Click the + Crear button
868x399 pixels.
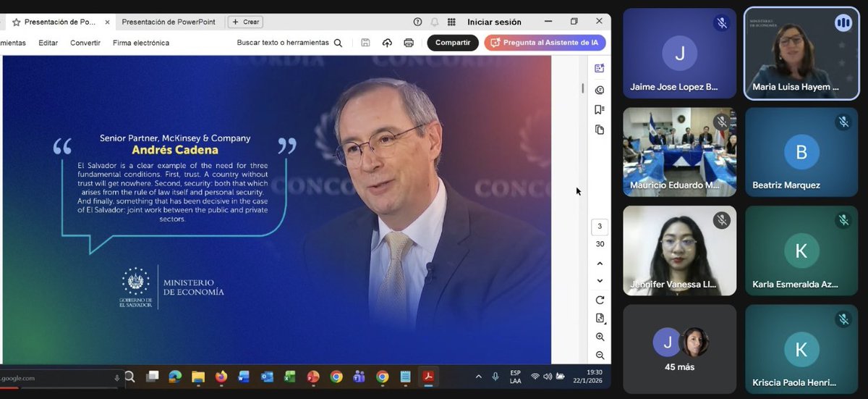[245, 22]
